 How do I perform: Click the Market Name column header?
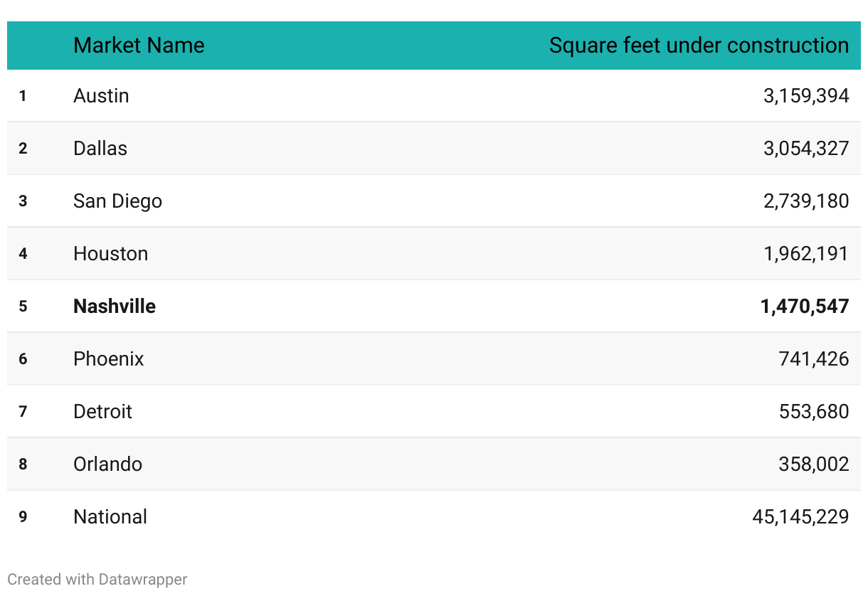coord(139,46)
